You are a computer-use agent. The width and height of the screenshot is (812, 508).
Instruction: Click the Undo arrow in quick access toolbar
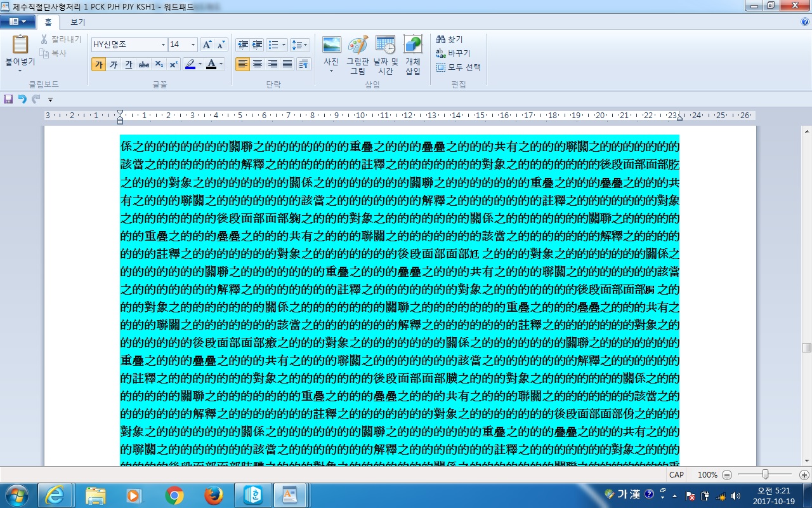[22, 99]
